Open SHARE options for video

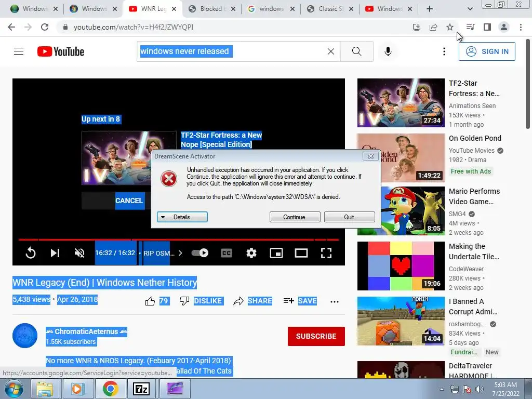click(x=253, y=301)
